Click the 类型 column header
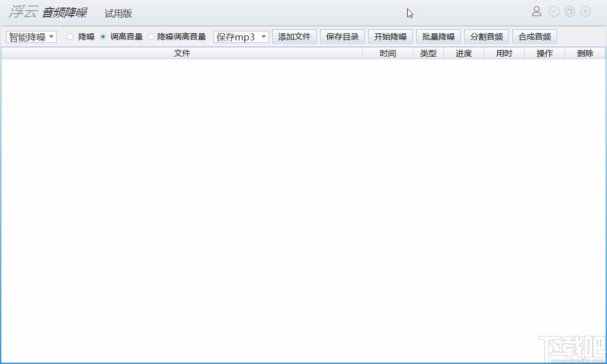Image resolution: width=607 pixels, height=364 pixels. (x=428, y=53)
